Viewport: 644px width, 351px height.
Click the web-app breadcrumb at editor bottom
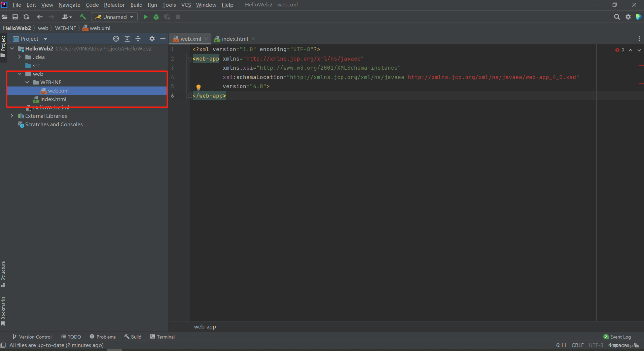point(205,326)
